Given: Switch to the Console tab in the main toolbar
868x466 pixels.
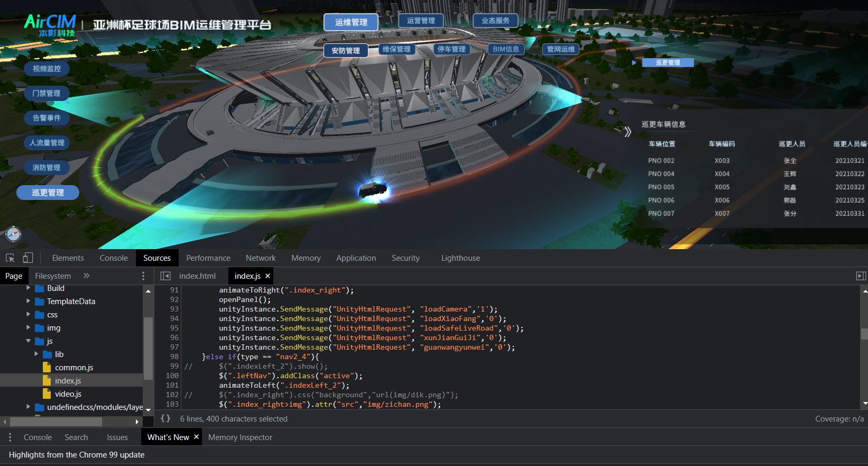Looking at the screenshot, I should coord(114,258).
